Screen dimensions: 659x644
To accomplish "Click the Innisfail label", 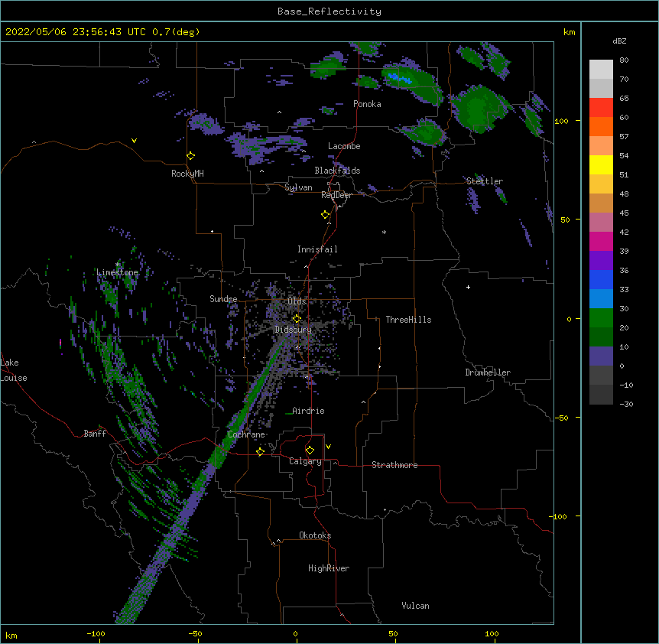I will tap(317, 249).
